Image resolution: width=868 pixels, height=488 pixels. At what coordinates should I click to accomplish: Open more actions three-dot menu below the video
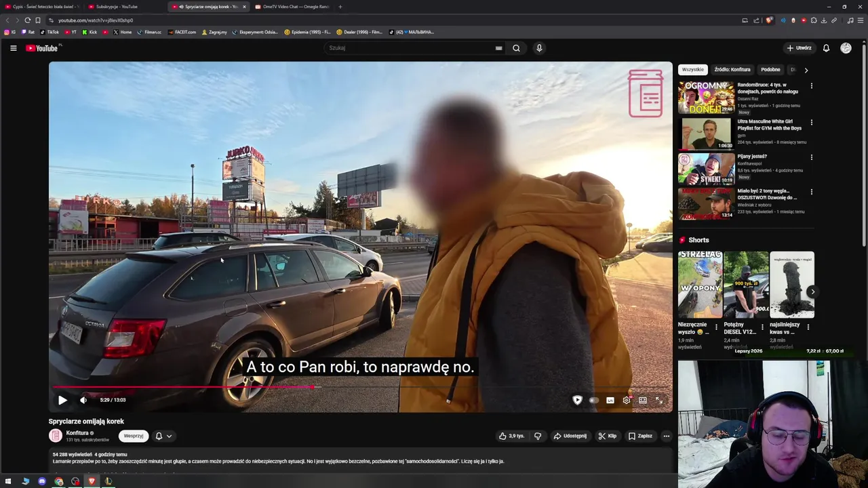click(x=667, y=436)
